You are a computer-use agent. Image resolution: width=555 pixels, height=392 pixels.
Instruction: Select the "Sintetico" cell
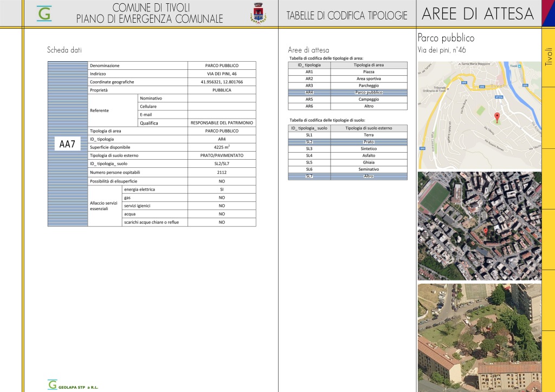point(369,149)
